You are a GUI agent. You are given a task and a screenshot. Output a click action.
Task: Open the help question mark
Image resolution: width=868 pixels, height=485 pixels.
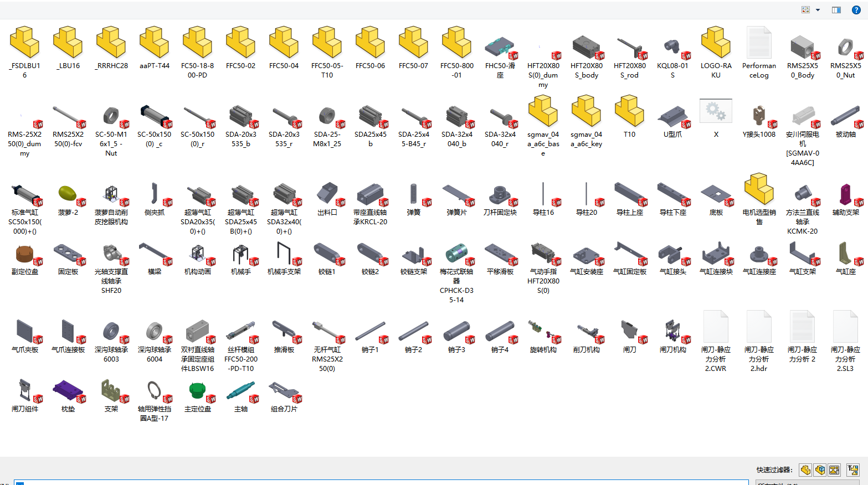tap(856, 10)
